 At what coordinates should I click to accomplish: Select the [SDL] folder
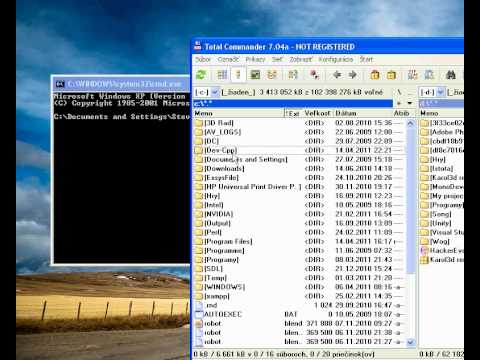pyautogui.click(x=300, y=269)
